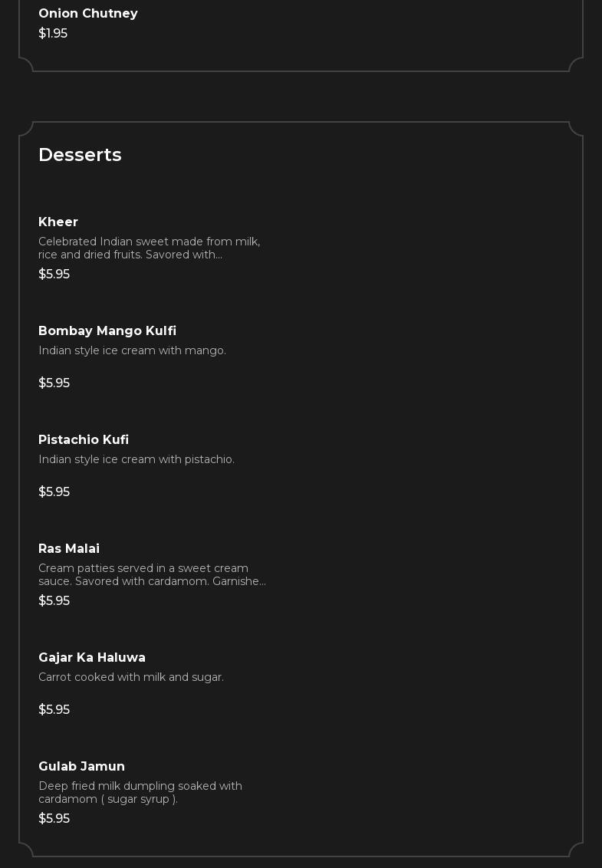Click the Desserts section heading
This screenshot has height=868, width=602.
80,155
